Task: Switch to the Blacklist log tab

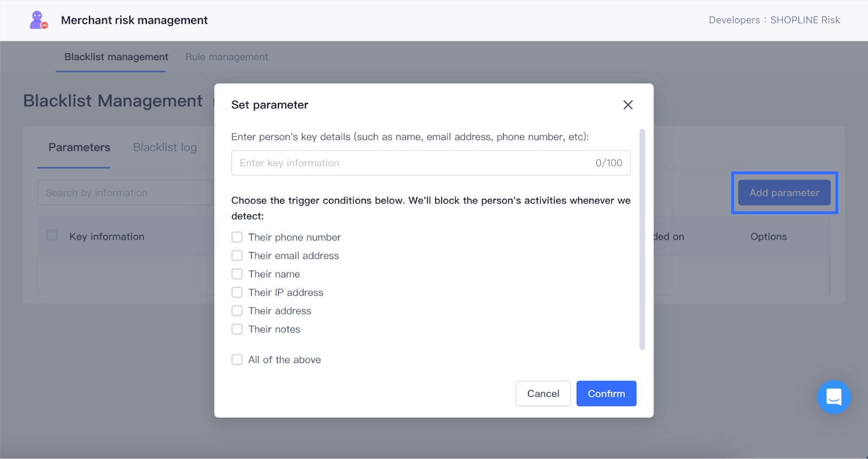Action: [165, 147]
